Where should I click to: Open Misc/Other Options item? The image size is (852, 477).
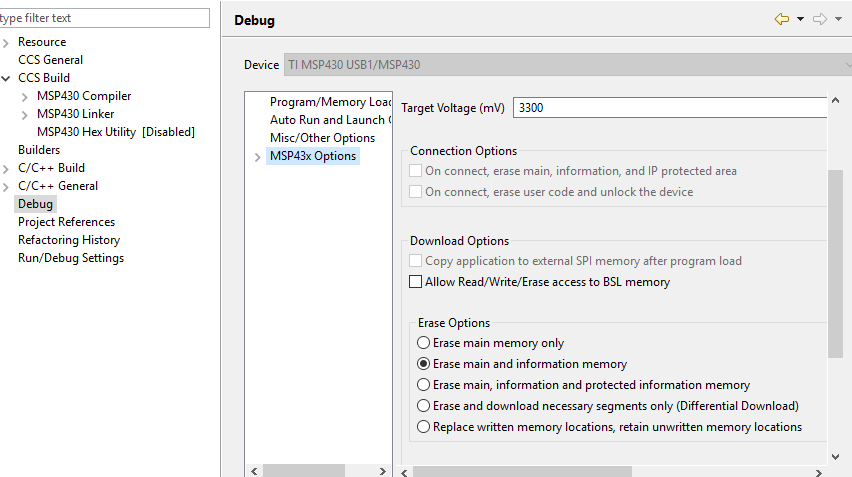[x=322, y=138]
